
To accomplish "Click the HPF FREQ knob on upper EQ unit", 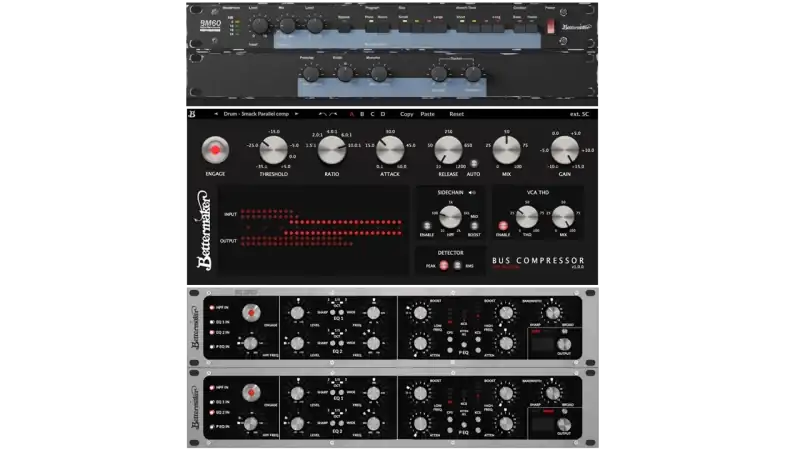I will [251, 343].
